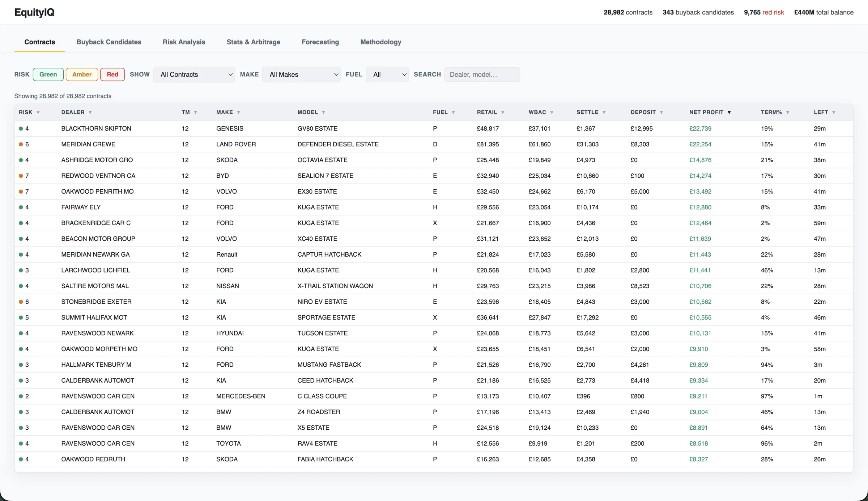Sort by the RETAIL column arrow
This screenshot has height=501, width=868.
[x=503, y=113]
